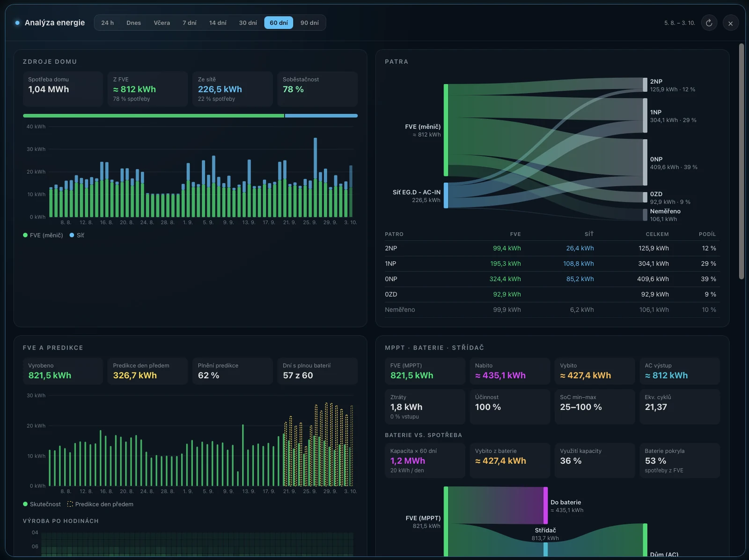Click the Baterie pokryla 53 % card

point(680,460)
